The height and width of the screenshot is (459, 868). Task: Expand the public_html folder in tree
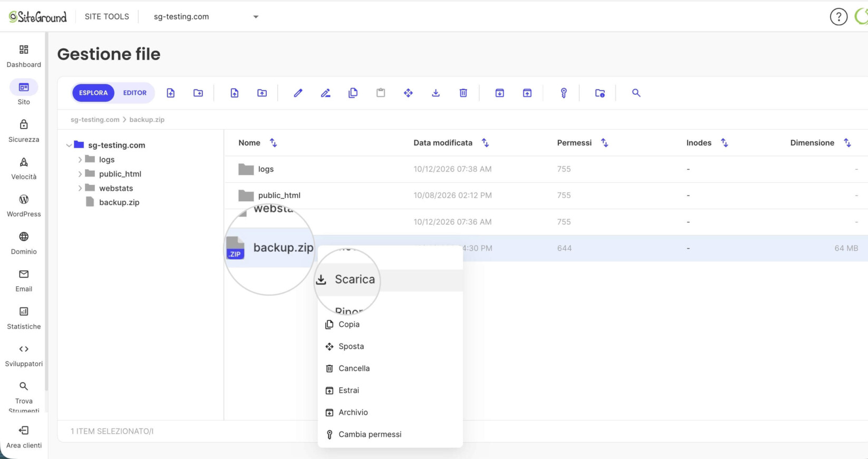pos(80,174)
